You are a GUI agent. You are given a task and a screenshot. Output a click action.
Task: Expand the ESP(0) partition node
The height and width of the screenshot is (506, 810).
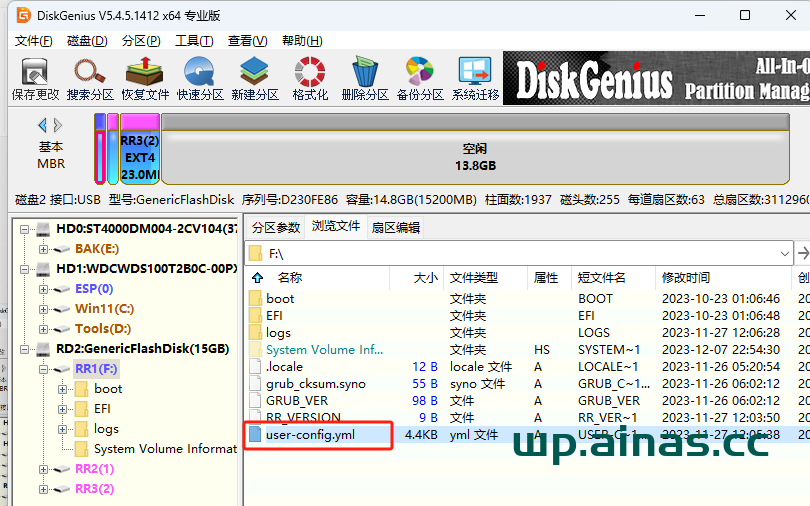43,289
